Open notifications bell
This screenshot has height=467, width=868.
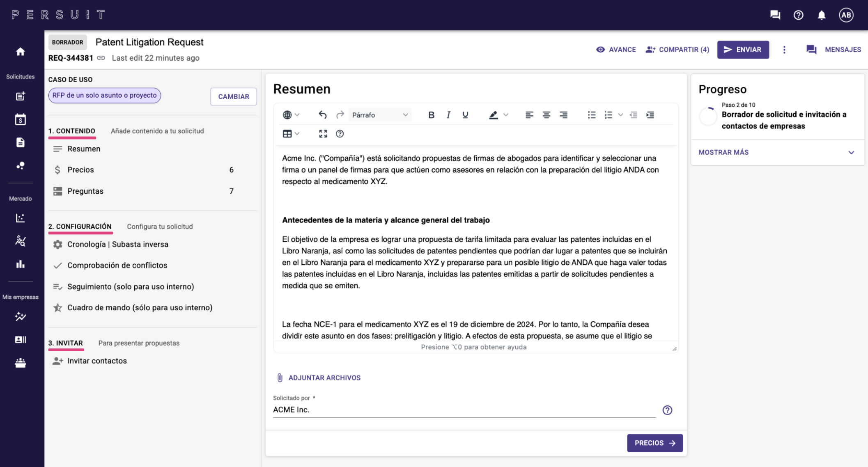[821, 15]
